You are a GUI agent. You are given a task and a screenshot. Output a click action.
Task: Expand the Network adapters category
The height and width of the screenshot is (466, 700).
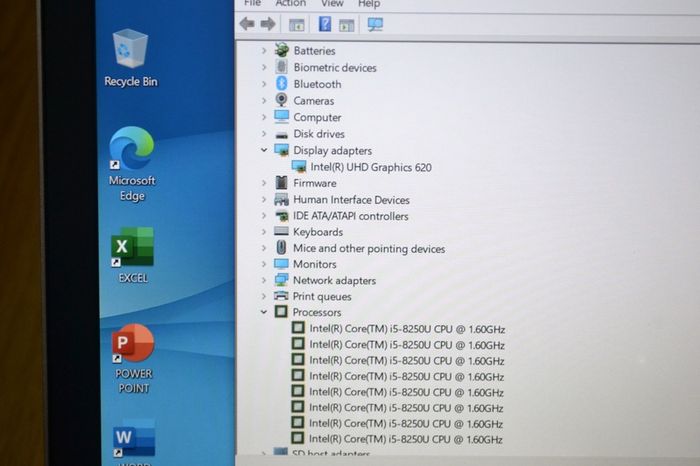[x=264, y=280]
